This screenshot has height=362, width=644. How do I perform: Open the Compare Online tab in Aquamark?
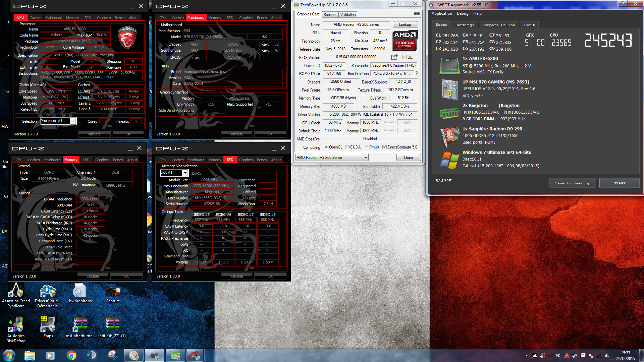[x=498, y=25]
